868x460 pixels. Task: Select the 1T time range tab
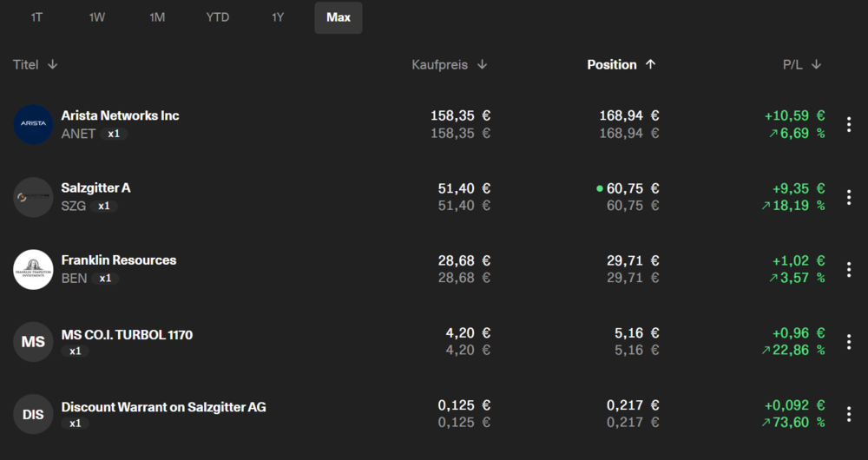(x=36, y=17)
